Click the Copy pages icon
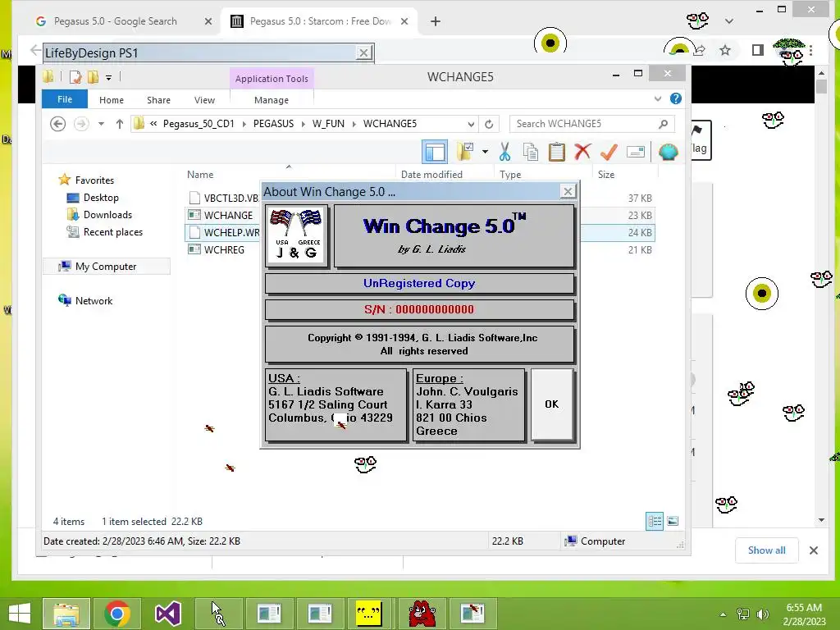Viewport: 840px width, 630px height. pos(531,152)
